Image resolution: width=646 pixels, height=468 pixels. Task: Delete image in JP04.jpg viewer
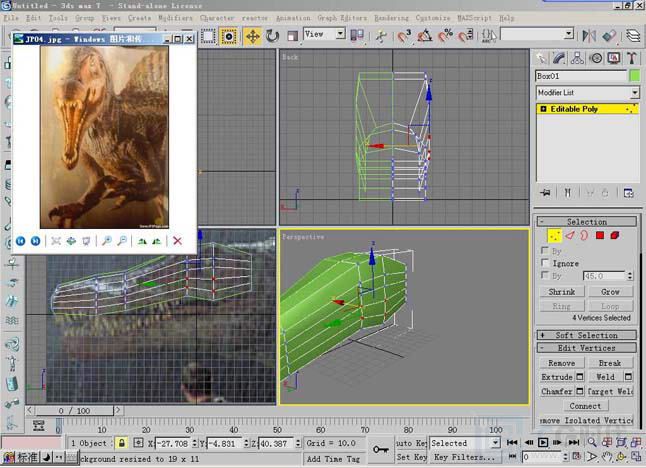[178, 241]
